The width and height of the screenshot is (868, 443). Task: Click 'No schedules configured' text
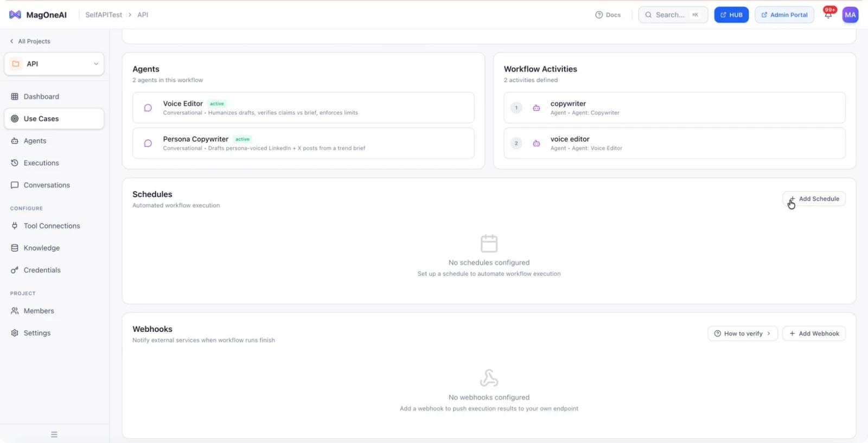point(489,262)
